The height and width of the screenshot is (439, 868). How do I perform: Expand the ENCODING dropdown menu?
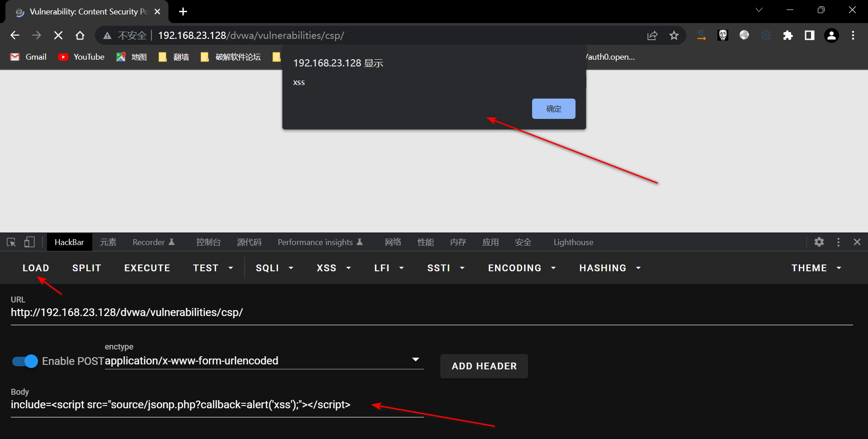point(521,268)
